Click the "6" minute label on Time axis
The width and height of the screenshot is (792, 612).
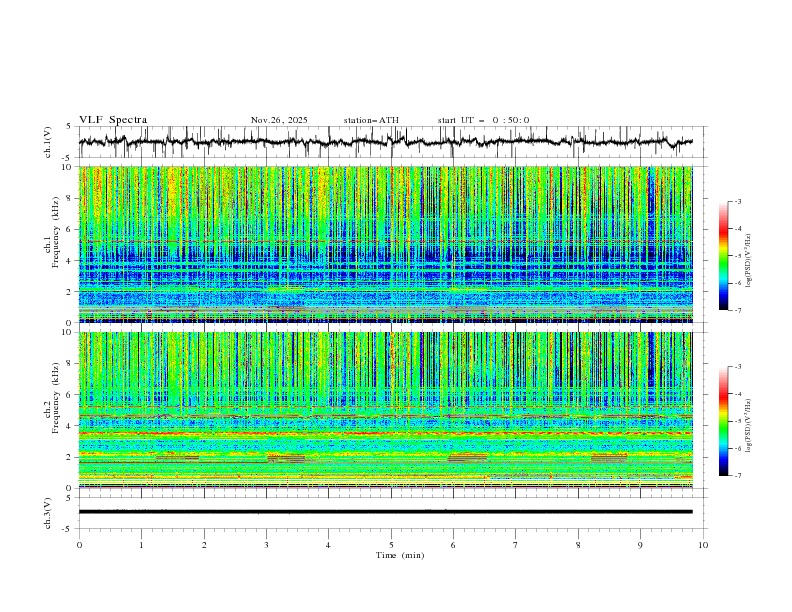454,545
